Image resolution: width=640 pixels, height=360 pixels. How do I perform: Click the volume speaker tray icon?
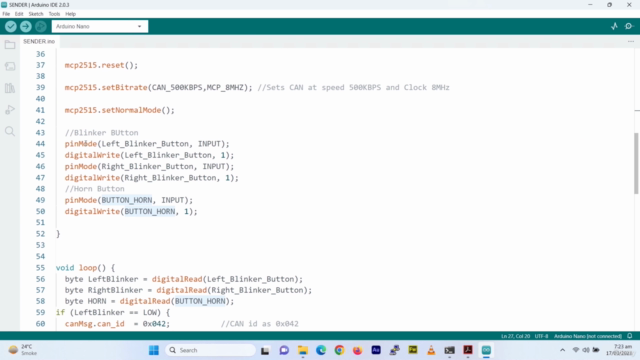tap(586, 350)
